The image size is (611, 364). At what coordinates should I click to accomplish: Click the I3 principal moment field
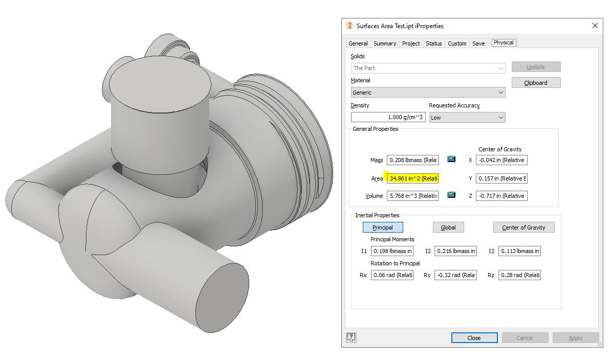point(519,251)
